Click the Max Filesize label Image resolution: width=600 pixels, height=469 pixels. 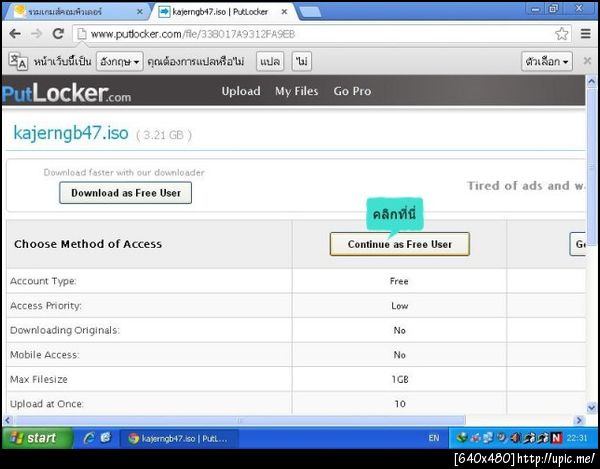coord(39,379)
